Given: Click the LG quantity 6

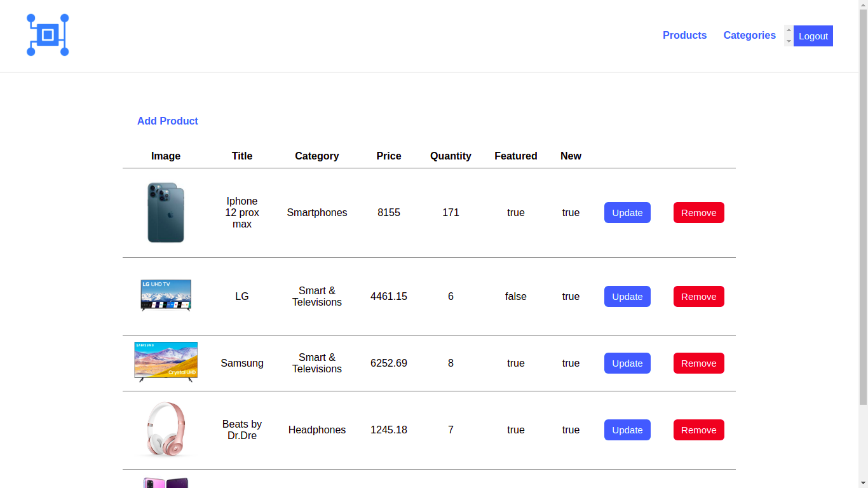Looking at the screenshot, I should coord(451,297).
